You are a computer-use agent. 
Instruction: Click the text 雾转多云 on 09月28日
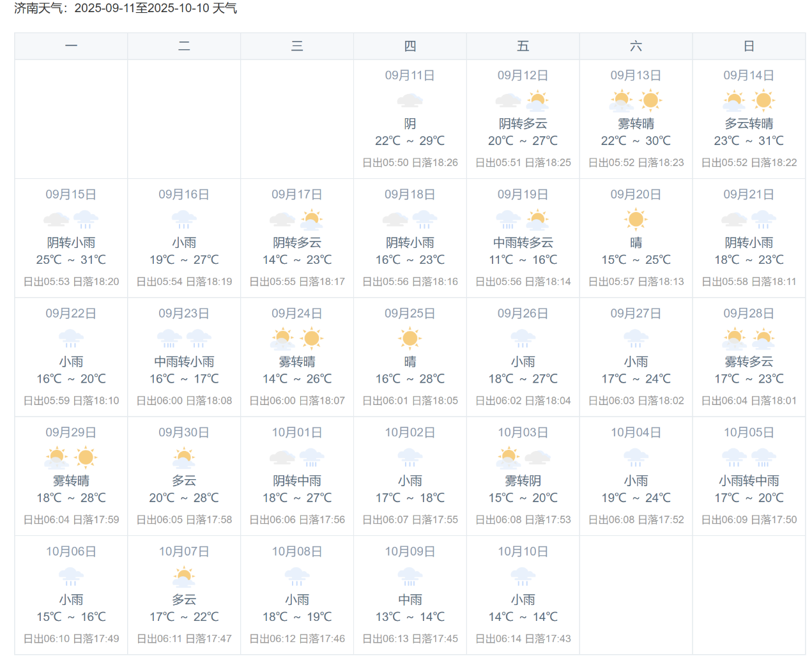tap(749, 362)
